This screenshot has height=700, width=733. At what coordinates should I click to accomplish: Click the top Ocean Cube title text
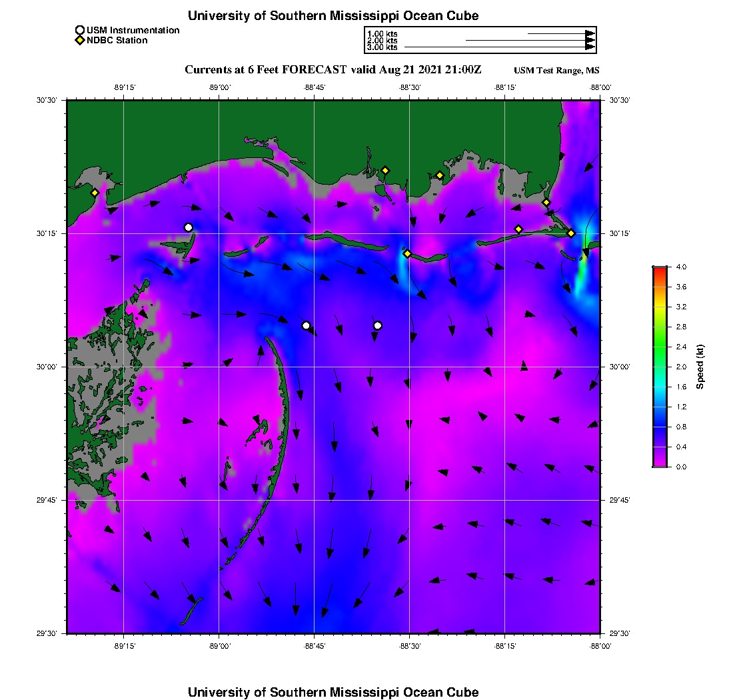pos(333,15)
